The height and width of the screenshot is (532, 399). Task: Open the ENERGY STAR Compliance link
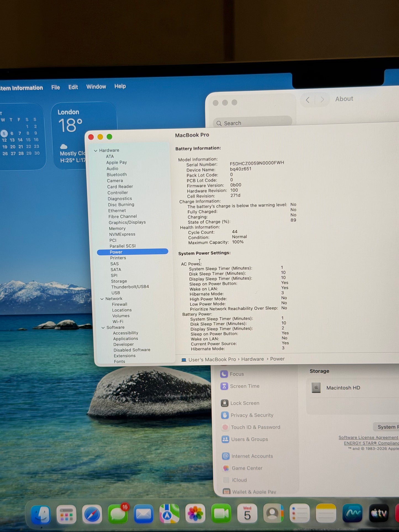(371, 443)
